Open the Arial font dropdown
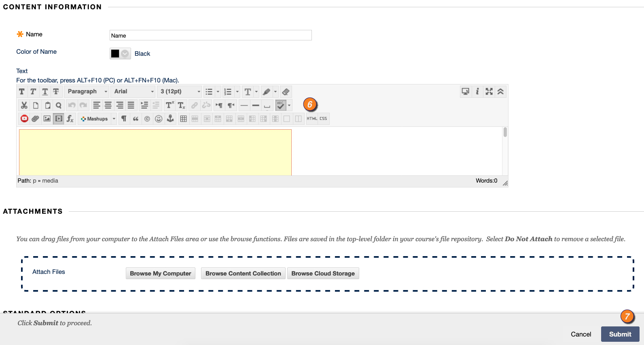 [x=133, y=92]
